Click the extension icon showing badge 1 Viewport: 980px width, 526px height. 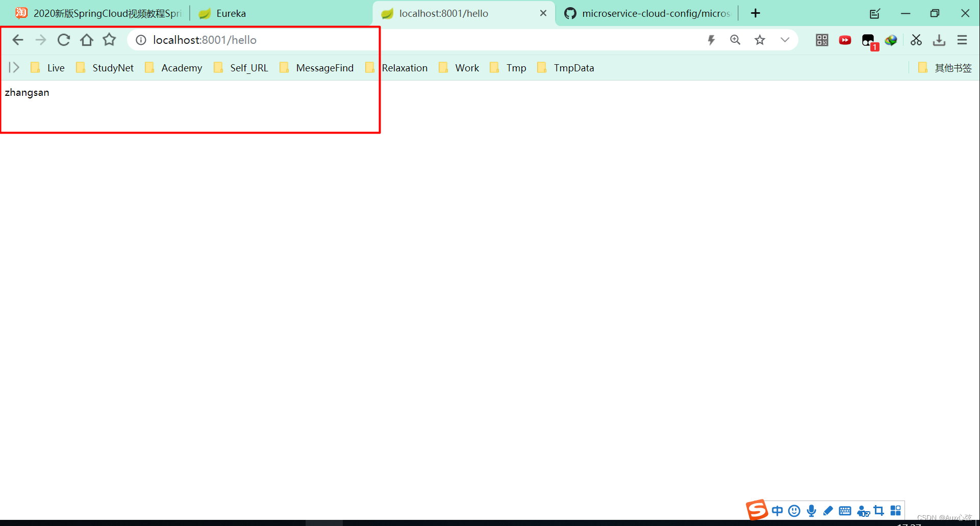coord(869,40)
